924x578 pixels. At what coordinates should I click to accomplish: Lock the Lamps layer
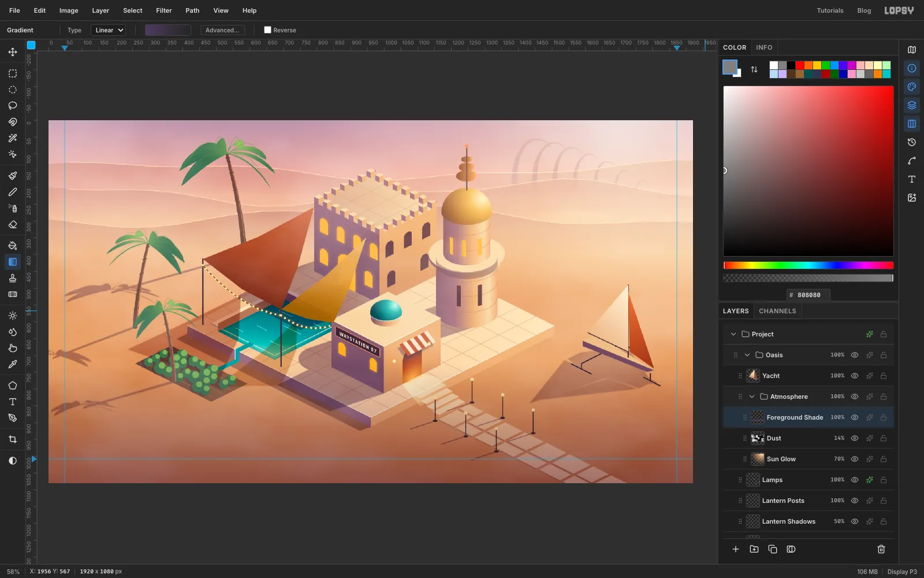(x=884, y=480)
